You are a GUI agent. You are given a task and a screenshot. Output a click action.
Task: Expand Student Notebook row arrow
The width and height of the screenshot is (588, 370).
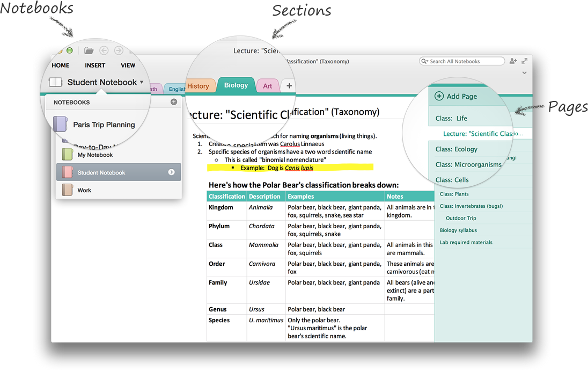coord(171,172)
